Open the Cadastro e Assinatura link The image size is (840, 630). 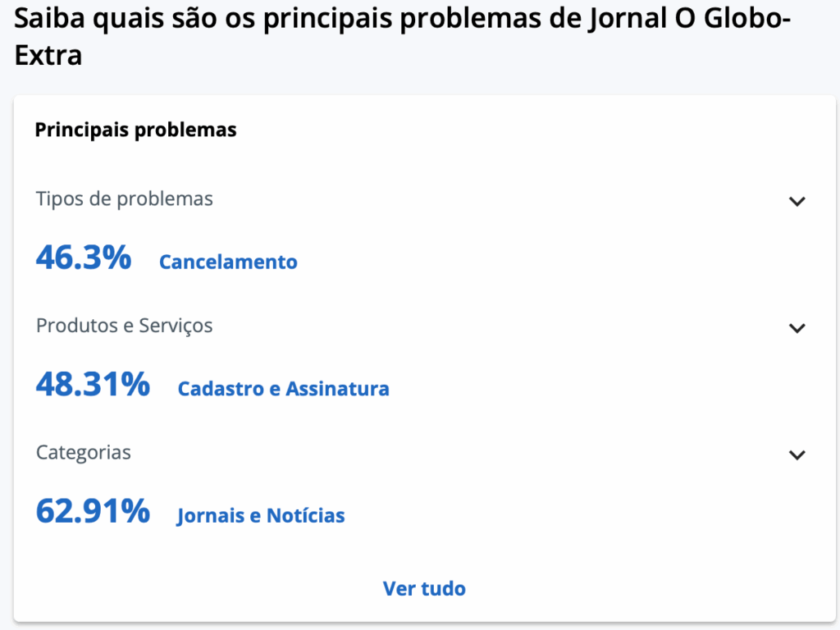283,388
